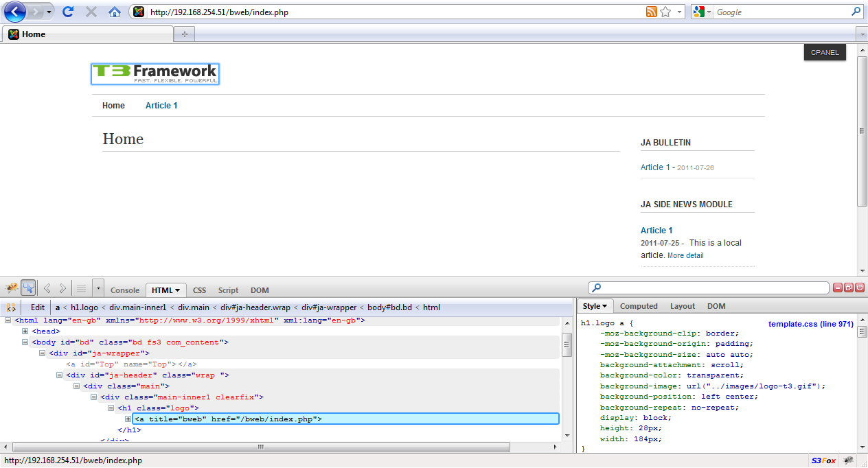
Task: Toggle the element inspect tool
Action: (29, 288)
